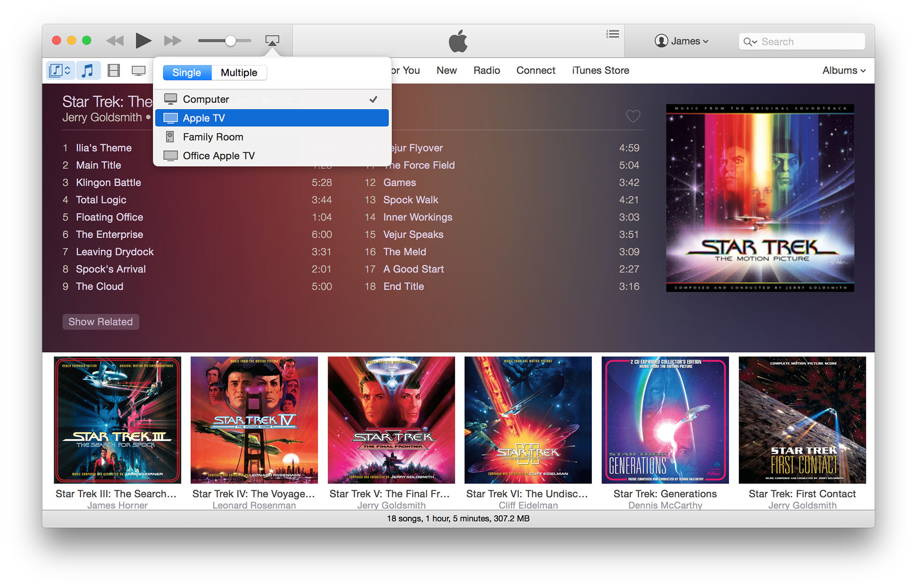The height and width of the screenshot is (588, 917).
Task: Click the Cliff Eidelman artist name
Action: [x=528, y=505]
